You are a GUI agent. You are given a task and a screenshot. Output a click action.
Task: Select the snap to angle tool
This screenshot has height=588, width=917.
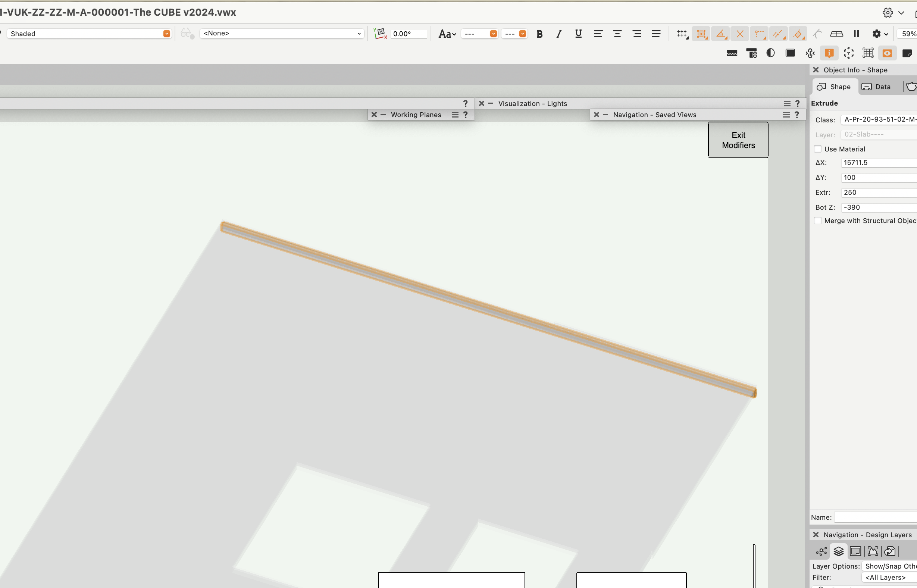pyautogui.click(x=721, y=34)
